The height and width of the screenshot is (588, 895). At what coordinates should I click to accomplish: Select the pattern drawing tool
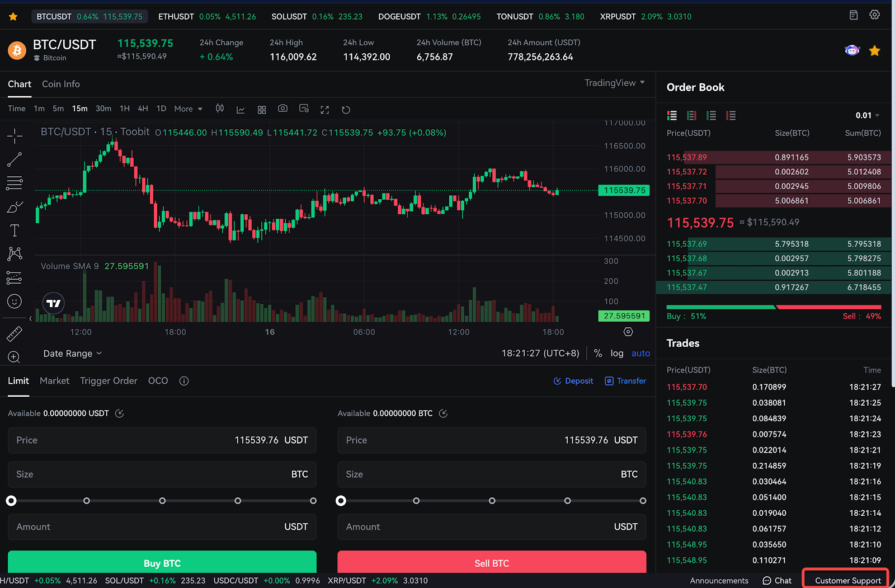[15, 254]
